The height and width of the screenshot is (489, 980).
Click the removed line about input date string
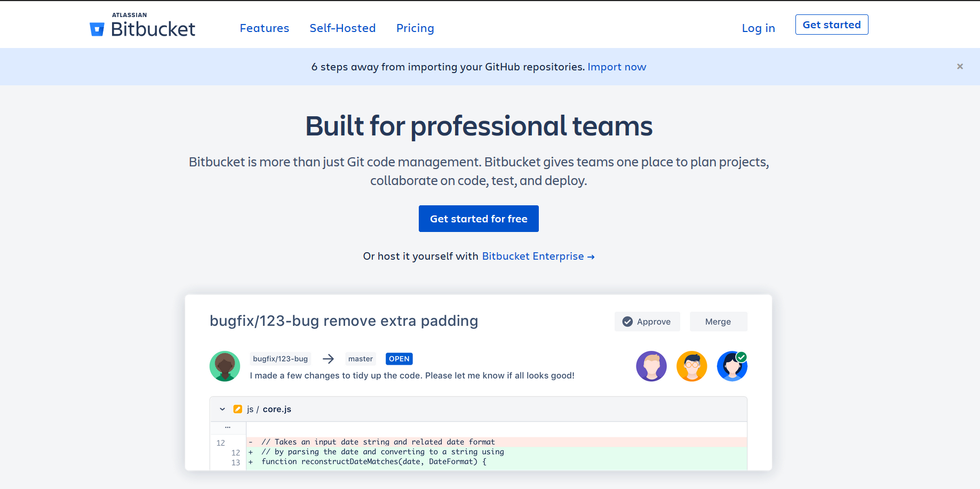pos(497,442)
